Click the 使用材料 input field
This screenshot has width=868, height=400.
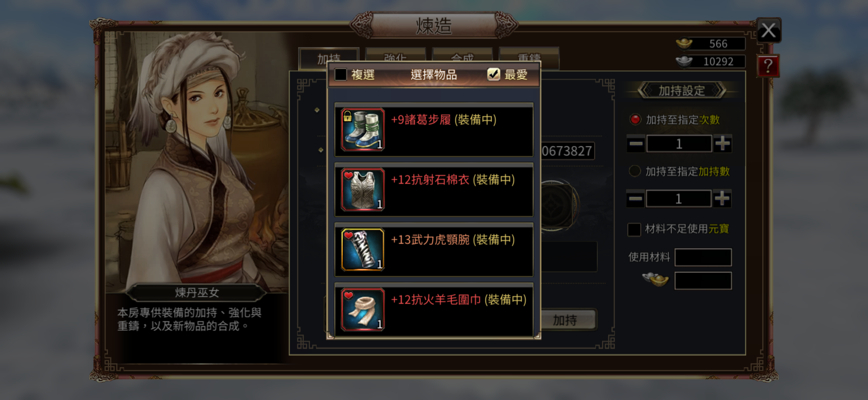703,257
